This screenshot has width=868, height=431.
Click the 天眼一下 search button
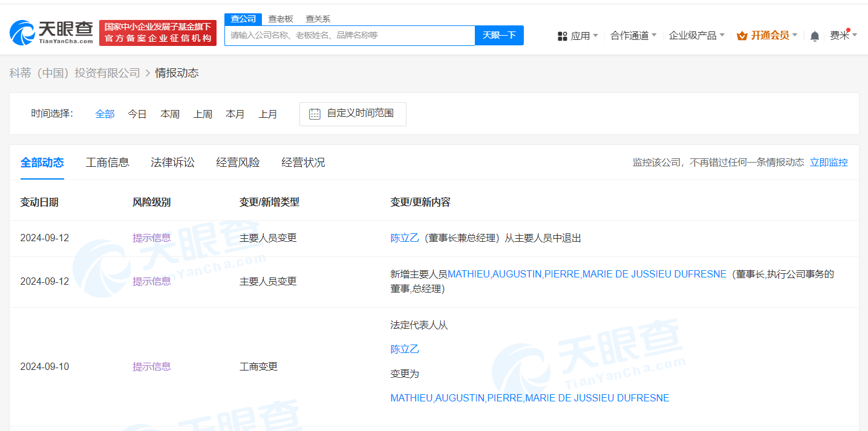tap(499, 36)
